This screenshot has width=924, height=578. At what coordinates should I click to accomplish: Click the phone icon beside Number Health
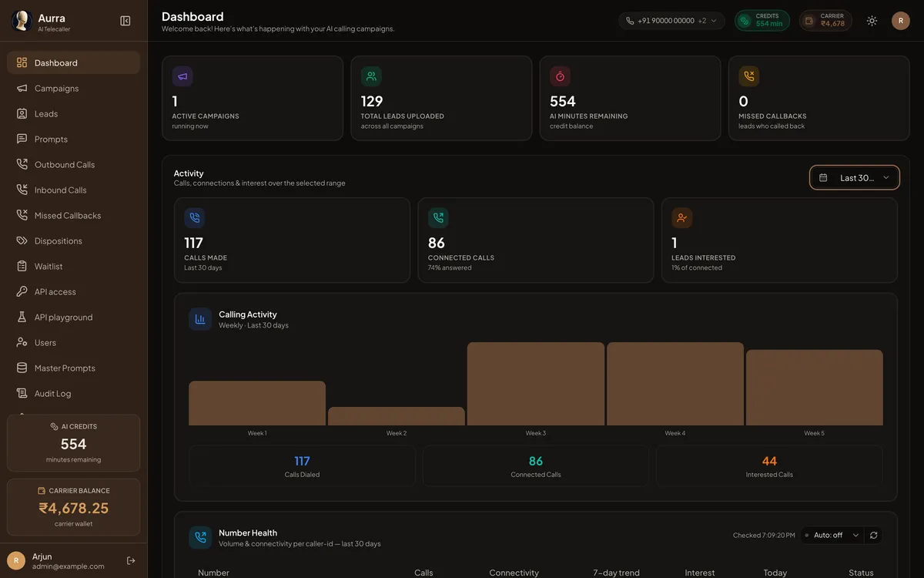200,537
